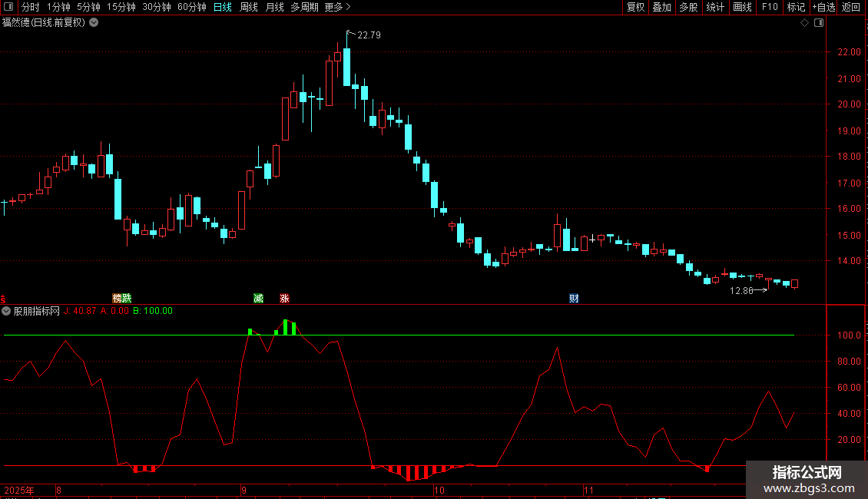Click the 12.86 low price label

coord(741,291)
